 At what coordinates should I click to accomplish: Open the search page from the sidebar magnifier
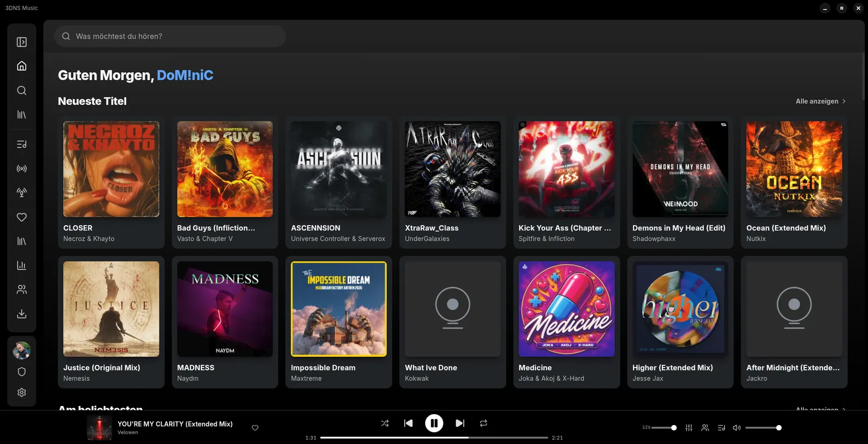22,91
